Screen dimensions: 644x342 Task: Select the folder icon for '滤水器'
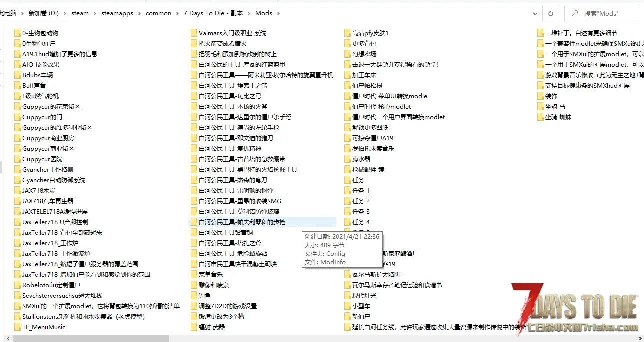348,159
